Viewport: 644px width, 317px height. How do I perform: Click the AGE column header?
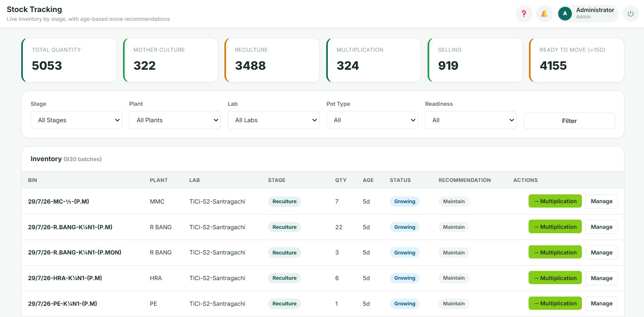(x=368, y=180)
